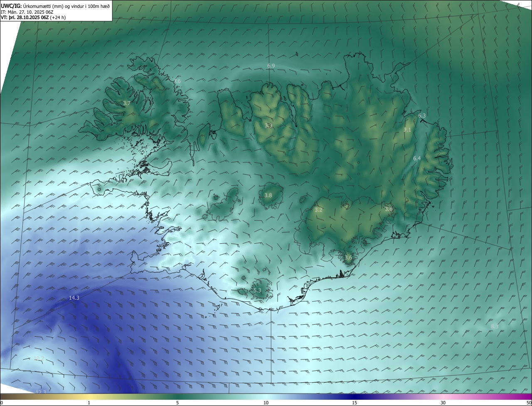Screen dimensions: 532x406
Task: Click the 7.6 precipitation value label
Action: 177,81
